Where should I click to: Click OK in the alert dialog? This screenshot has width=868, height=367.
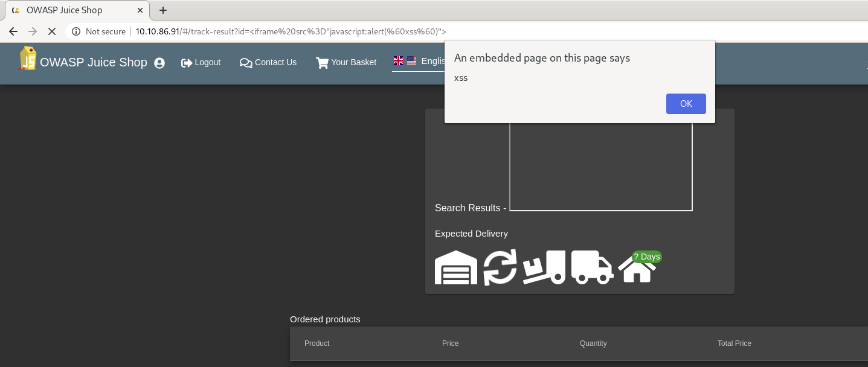click(686, 104)
